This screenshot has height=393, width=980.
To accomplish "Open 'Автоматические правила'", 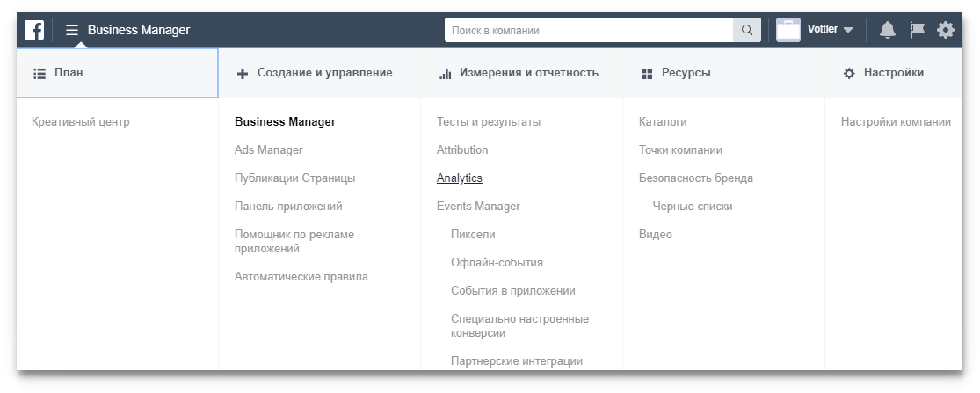I will pos(301,277).
